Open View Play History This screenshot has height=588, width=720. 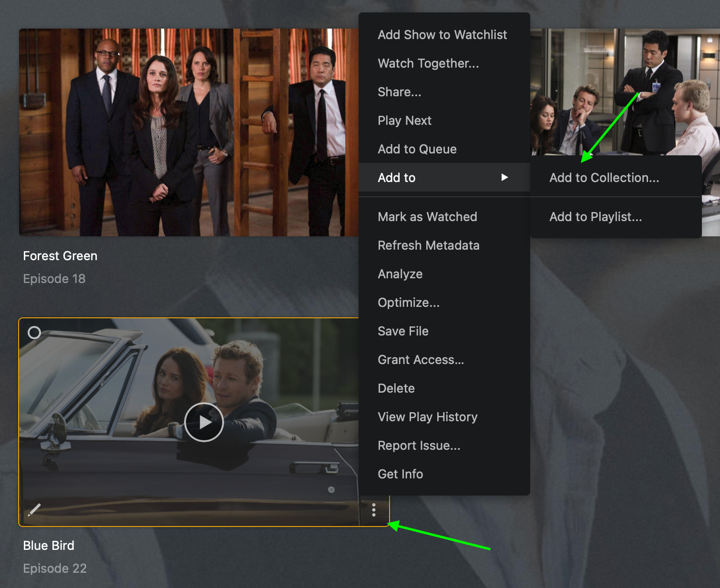tap(444, 417)
